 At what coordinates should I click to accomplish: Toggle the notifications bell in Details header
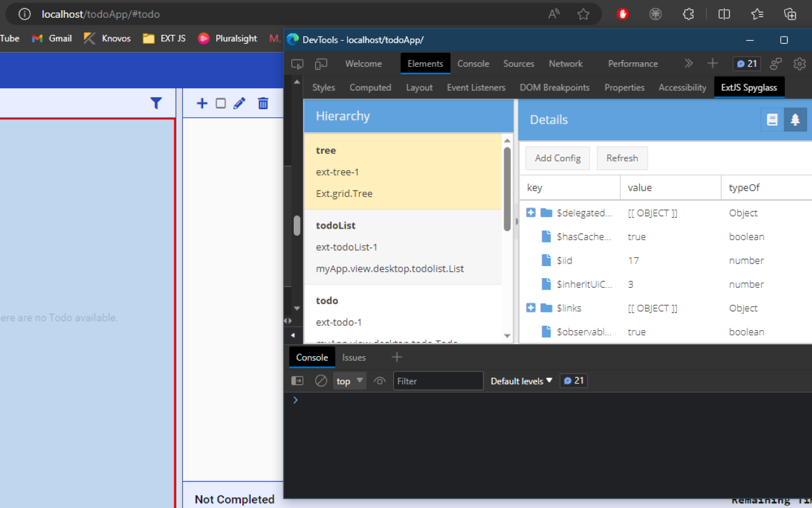(796, 119)
